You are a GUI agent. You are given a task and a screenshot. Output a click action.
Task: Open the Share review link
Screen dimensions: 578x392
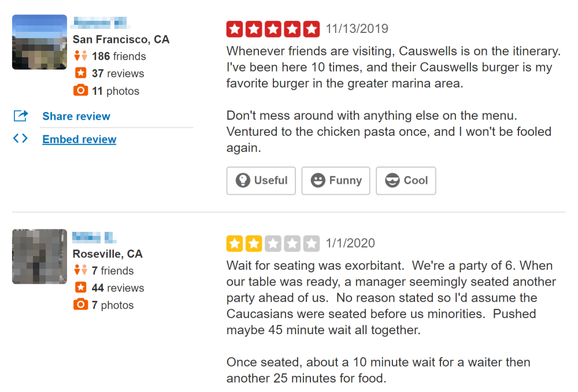76,116
